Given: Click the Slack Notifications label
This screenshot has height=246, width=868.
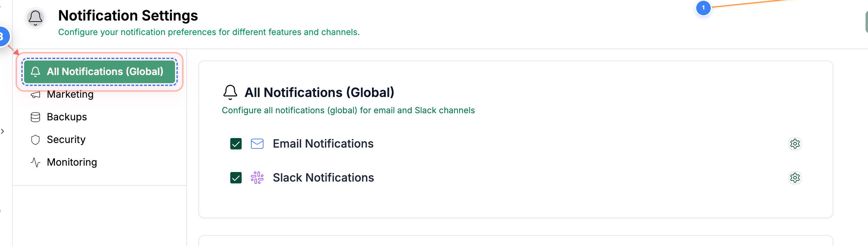Looking at the screenshot, I should tap(323, 178).
